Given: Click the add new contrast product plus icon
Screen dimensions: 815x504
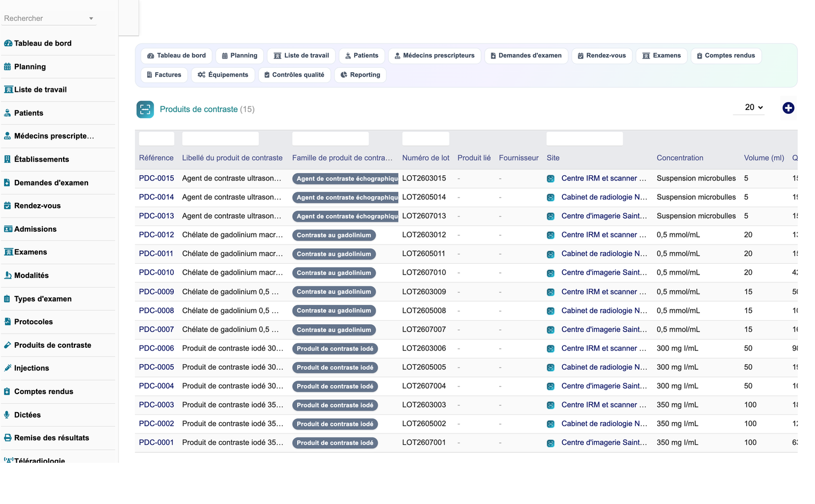Looking at the screenshot, I should click(788, 108).
